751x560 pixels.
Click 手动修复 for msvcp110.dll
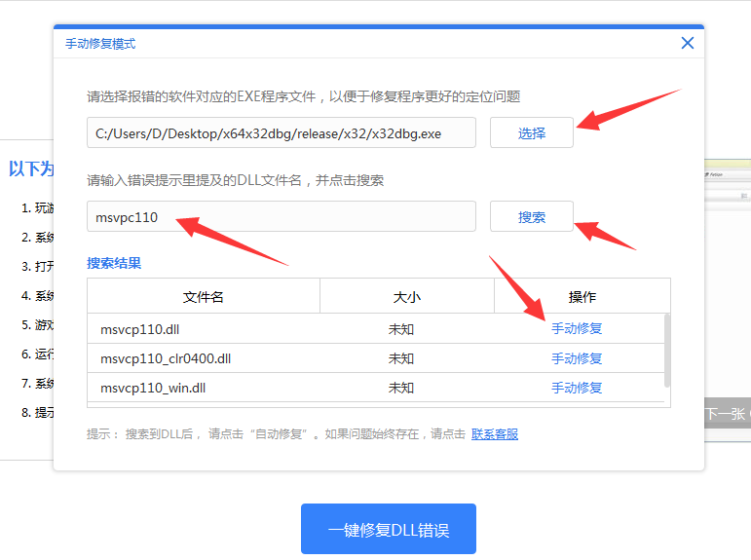(577, 328)
